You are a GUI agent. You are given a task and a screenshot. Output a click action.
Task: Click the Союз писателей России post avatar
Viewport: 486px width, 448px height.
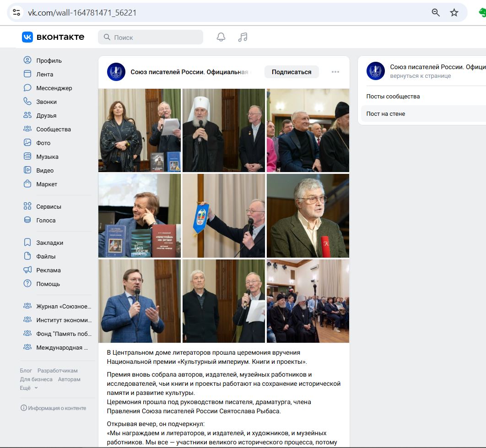coord(116,72)
